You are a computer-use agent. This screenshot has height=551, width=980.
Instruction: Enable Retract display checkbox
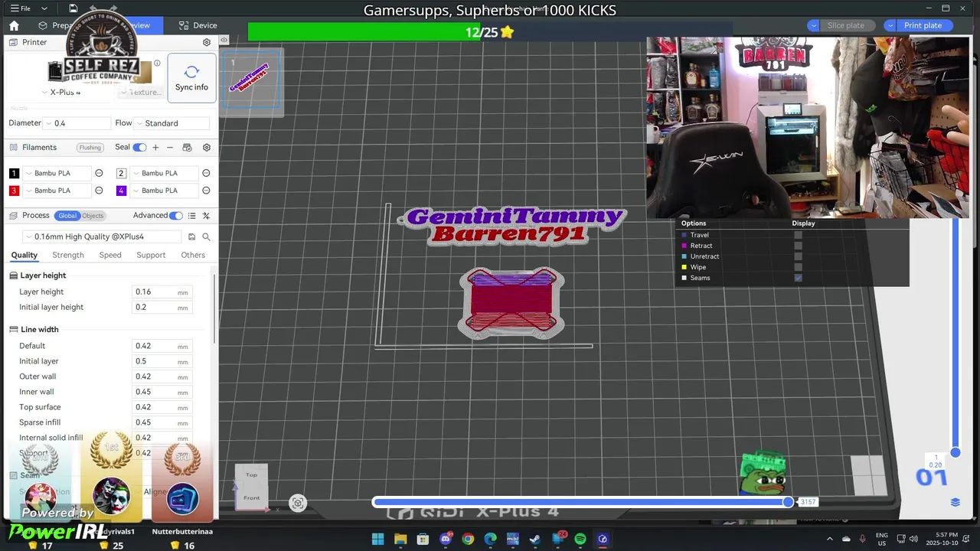798,246
